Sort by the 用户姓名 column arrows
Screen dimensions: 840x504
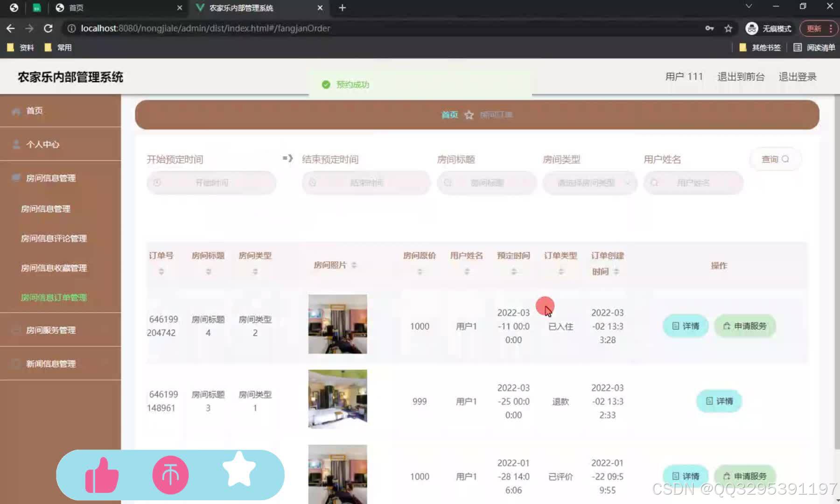point(467,271)
